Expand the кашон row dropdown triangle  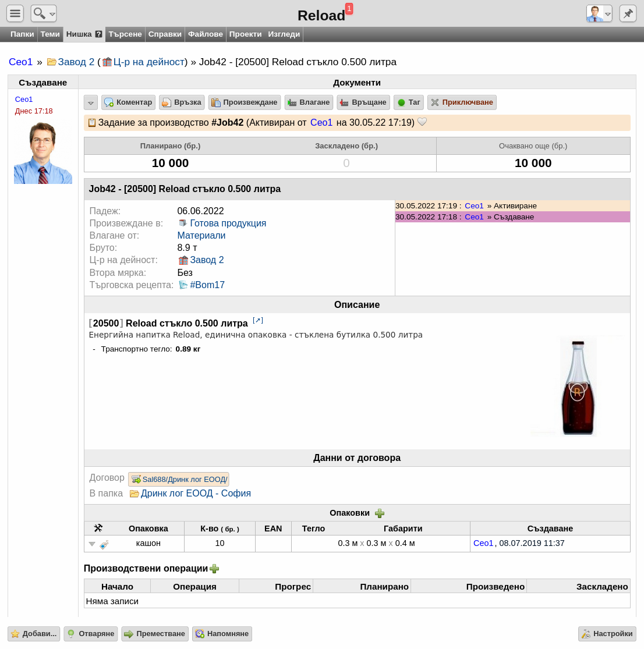[92, 544]
